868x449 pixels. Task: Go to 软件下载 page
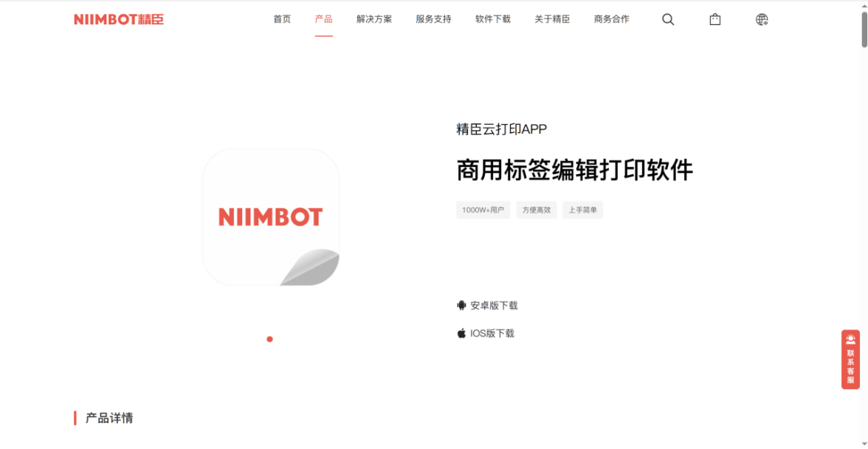pyautogui.click(x=493, y=19)
